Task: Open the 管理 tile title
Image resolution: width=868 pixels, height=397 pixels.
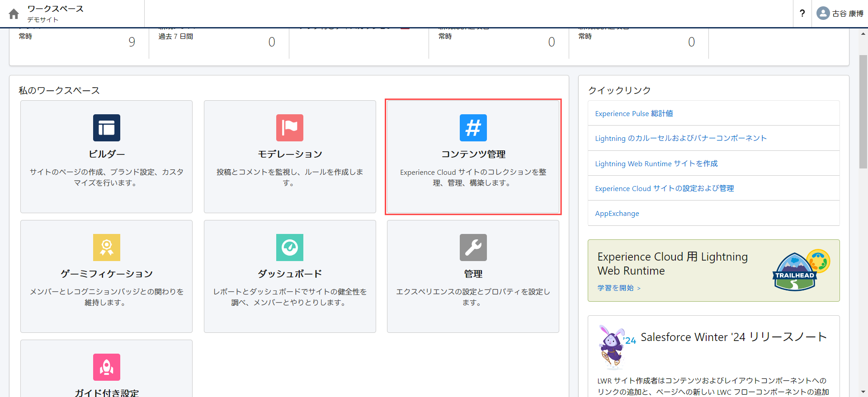Action: tap(473, 274)
